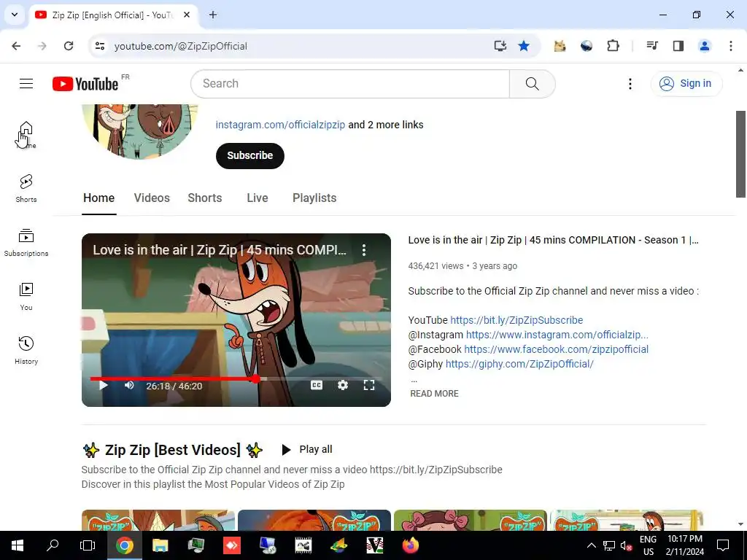Open a new browser tab
The image size is (747, 560).
coord(213,15)
